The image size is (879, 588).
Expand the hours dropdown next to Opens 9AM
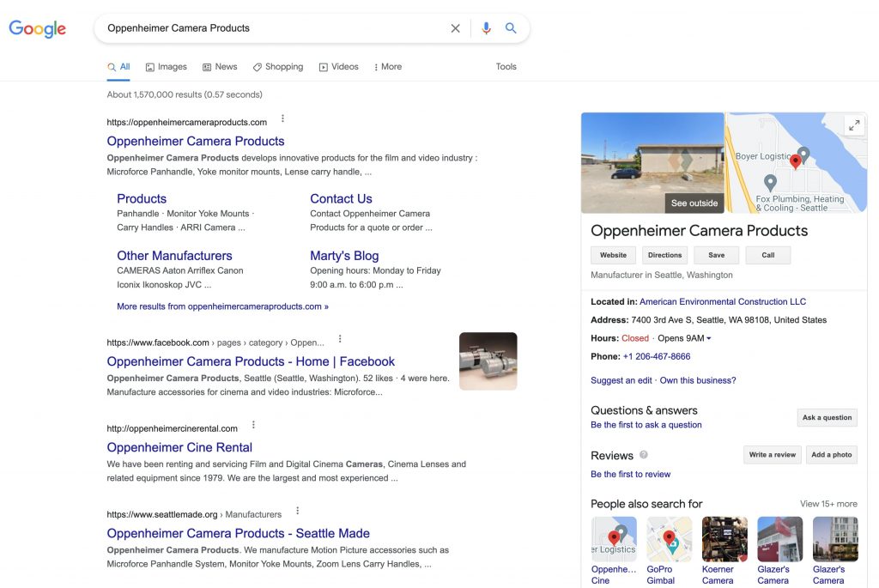coord(708,338)
